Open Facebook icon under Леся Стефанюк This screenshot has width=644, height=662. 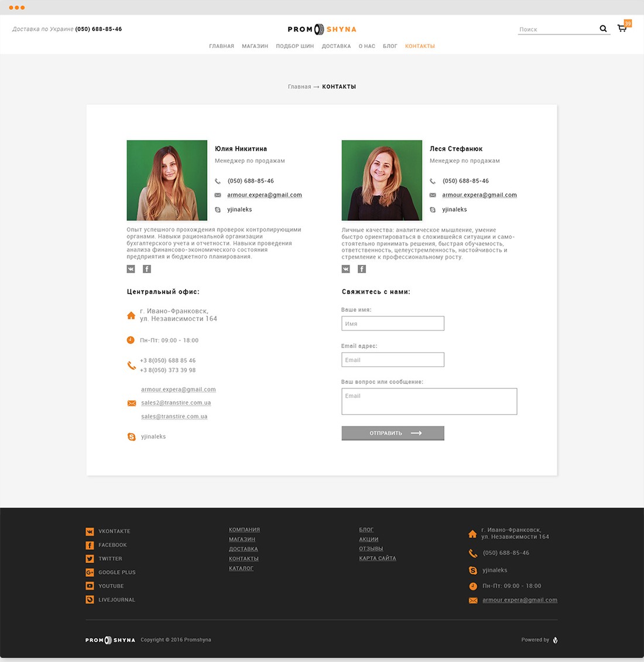tap(362, 269)
